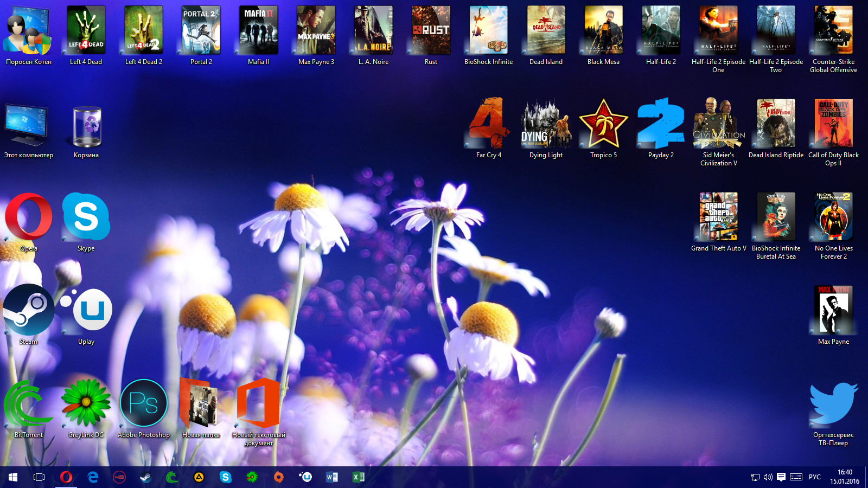Open the Новая папка folder

[x=200, y=403]
